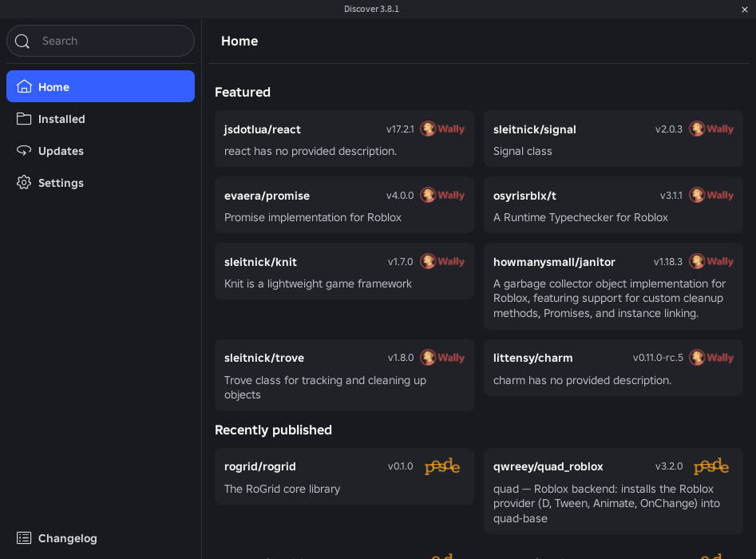Click version v0.11.0-rc.5 on charm
The height and width of the screenshot is (559, 756).
[x=658, y=358]
